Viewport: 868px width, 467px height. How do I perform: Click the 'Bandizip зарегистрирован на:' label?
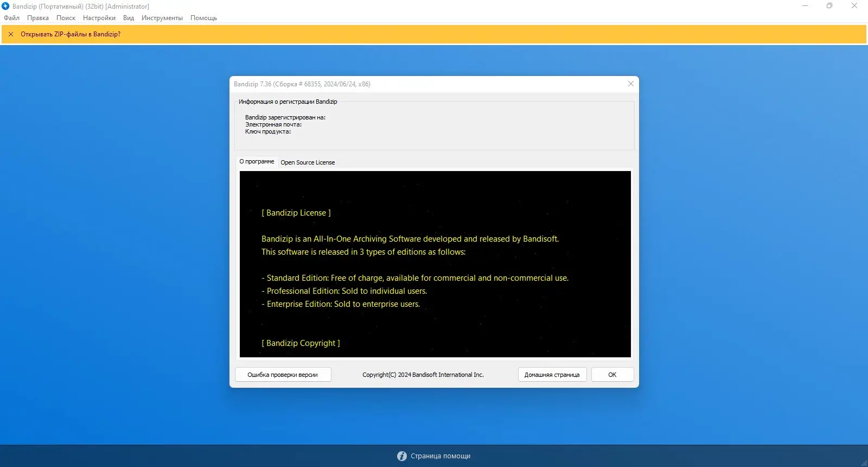285,117
